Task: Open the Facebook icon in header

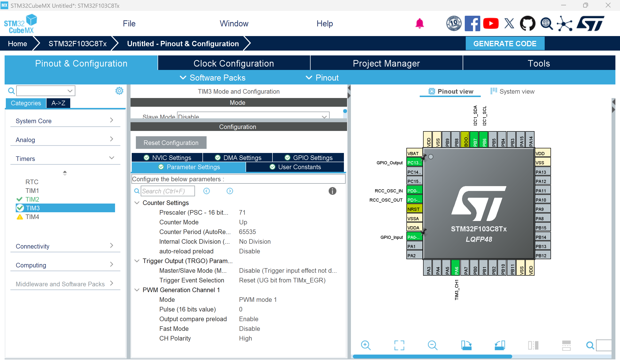Action: (x=472, y=23)
